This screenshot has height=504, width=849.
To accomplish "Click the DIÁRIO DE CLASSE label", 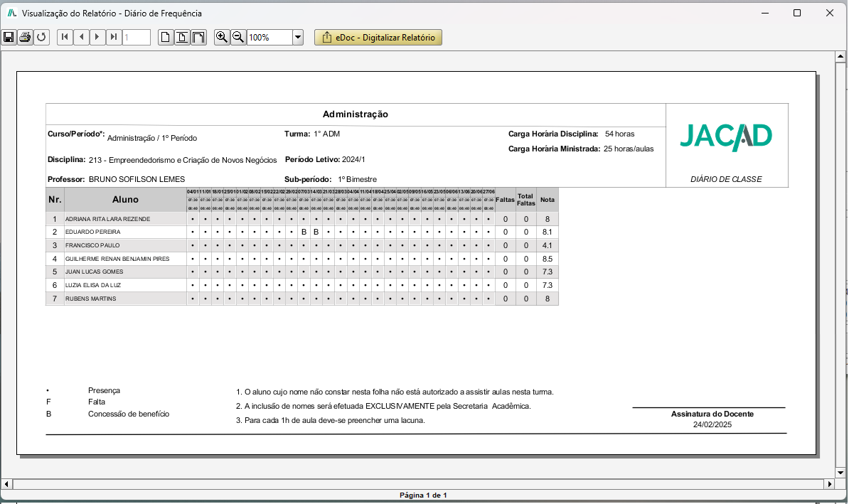I will (726, 179).
